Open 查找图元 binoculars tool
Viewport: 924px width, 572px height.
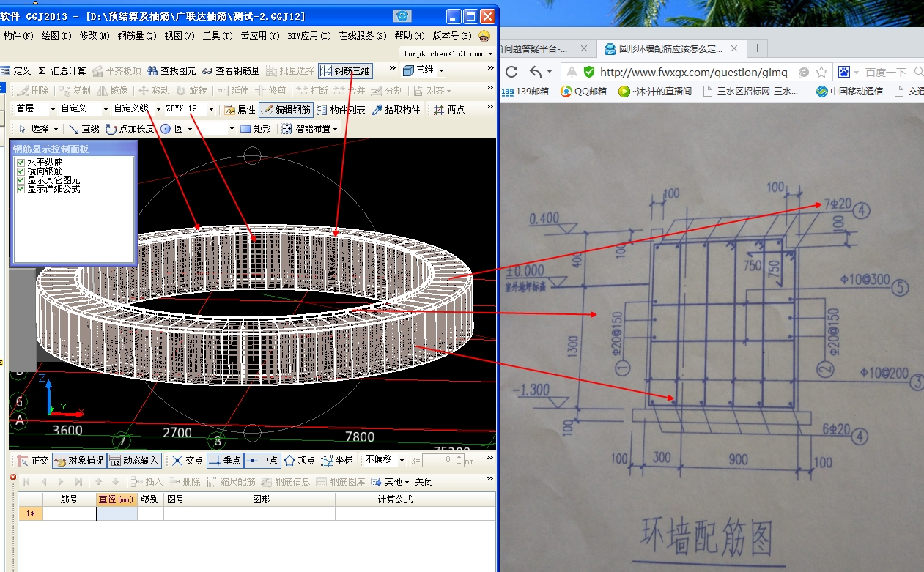171,71
